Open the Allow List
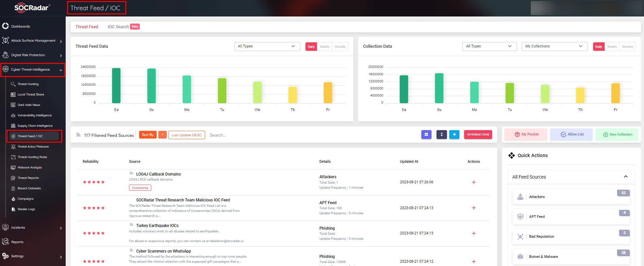Screen dimensions: 644x266 point(572,135)
